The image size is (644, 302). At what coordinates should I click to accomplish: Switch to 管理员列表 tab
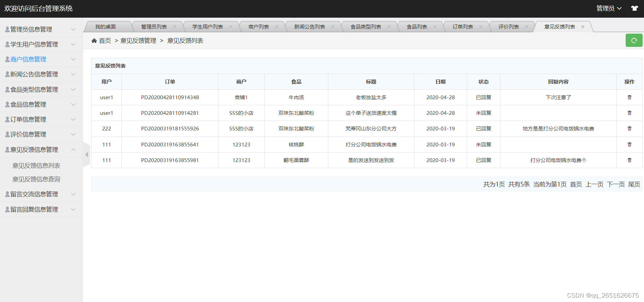(154, 26)
